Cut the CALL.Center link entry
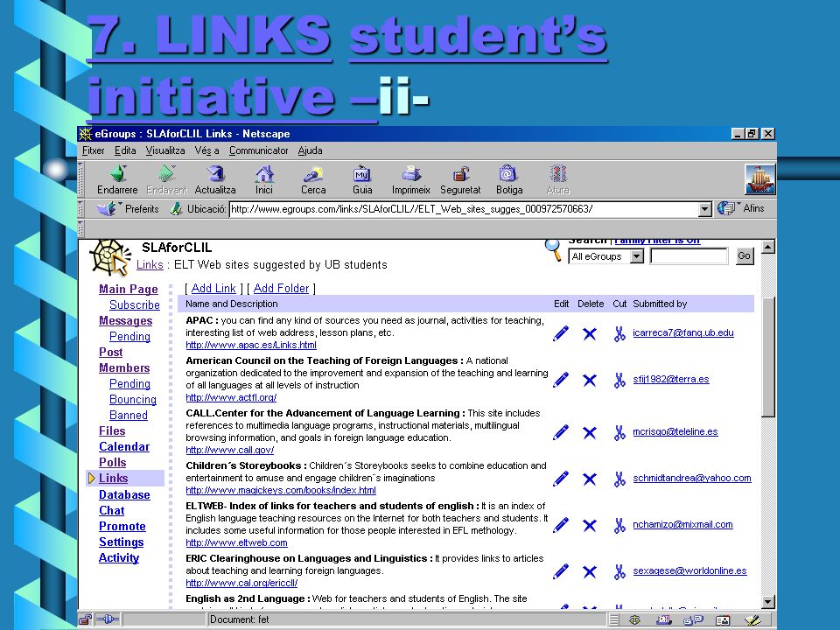This screenshot has width=840, height=630. [x=619, y=432]
